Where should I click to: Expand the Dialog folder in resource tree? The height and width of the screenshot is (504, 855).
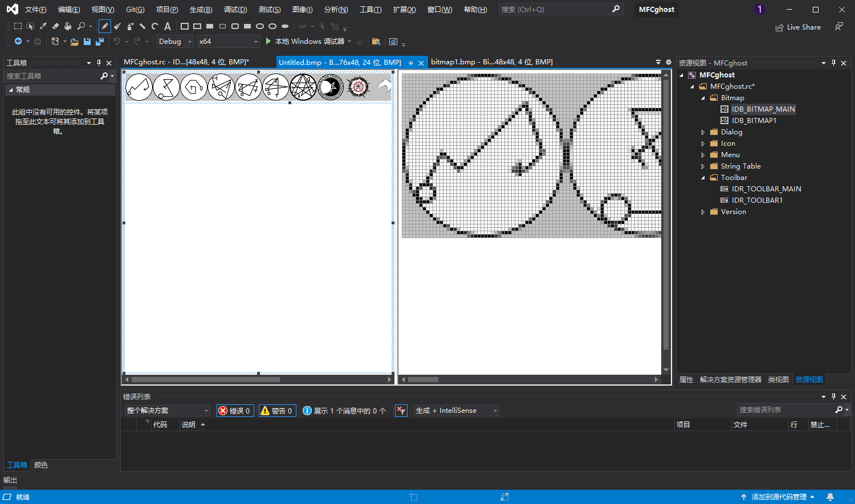tap(703, 132)
